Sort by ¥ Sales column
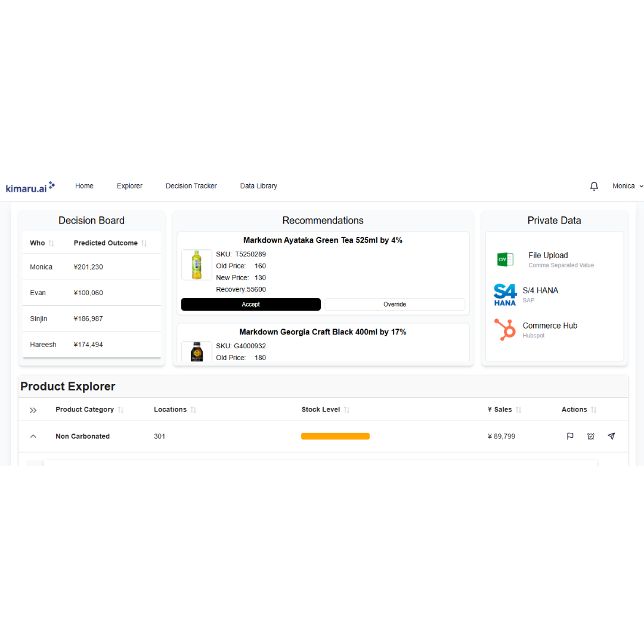 pyautogui.click(x=519, y=410)
